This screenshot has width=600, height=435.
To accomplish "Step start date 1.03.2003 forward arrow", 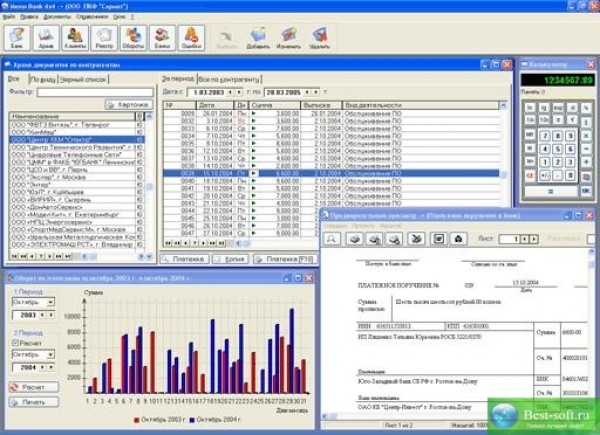I will (x=239, y=92).
